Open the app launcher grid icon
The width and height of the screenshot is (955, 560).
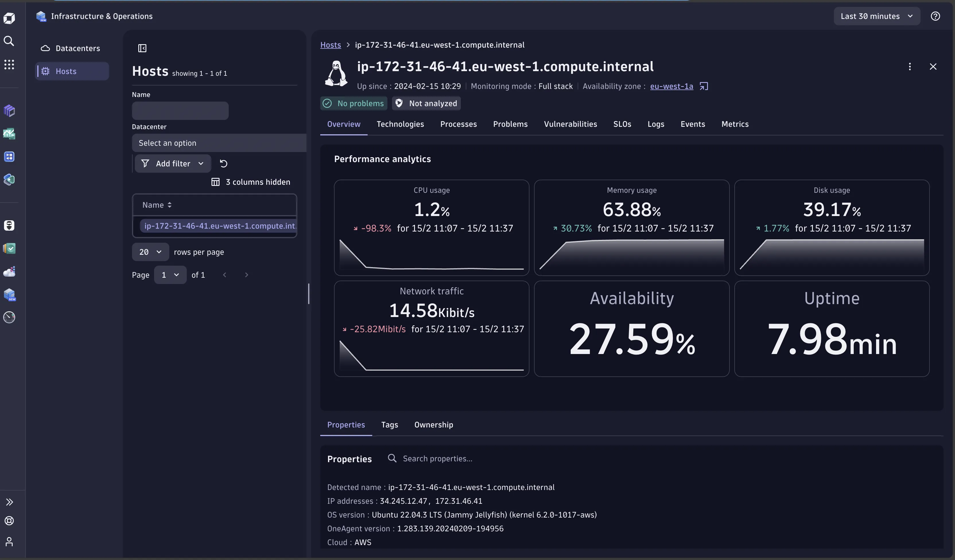[9, 65]
